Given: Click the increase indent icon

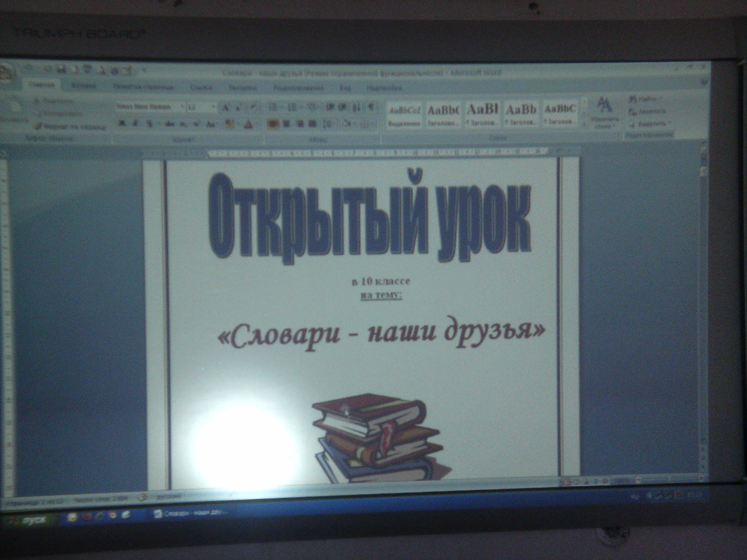Looking at the screenshot, I should pos(342,108).
